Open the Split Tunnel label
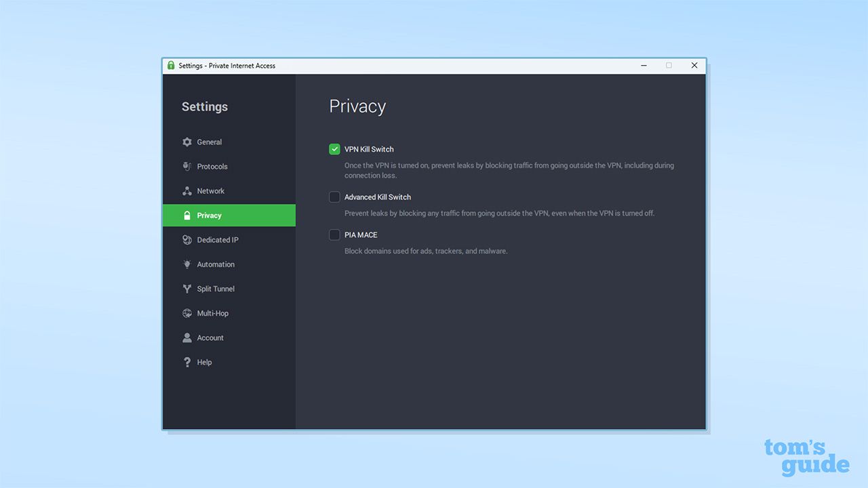 click(216, 289)
